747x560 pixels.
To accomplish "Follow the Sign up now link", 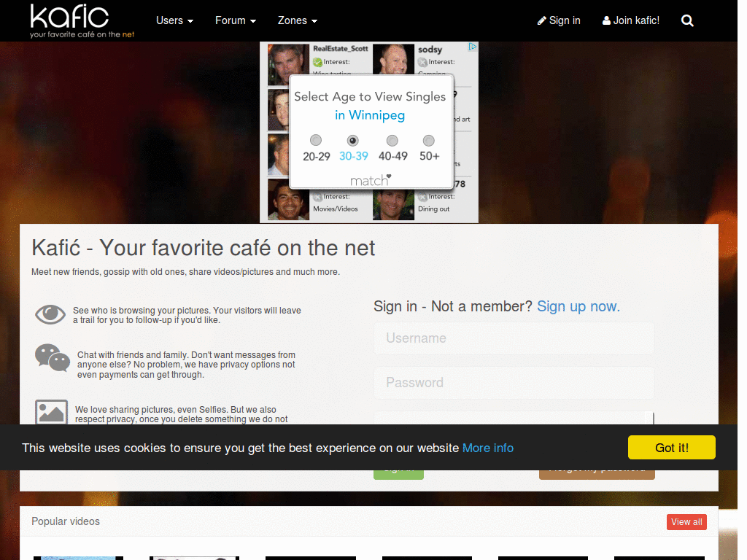I will [578, 306].
